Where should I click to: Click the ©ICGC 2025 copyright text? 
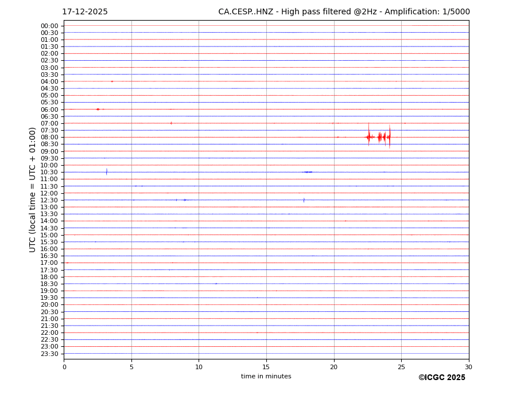click(x=441, y=378)
